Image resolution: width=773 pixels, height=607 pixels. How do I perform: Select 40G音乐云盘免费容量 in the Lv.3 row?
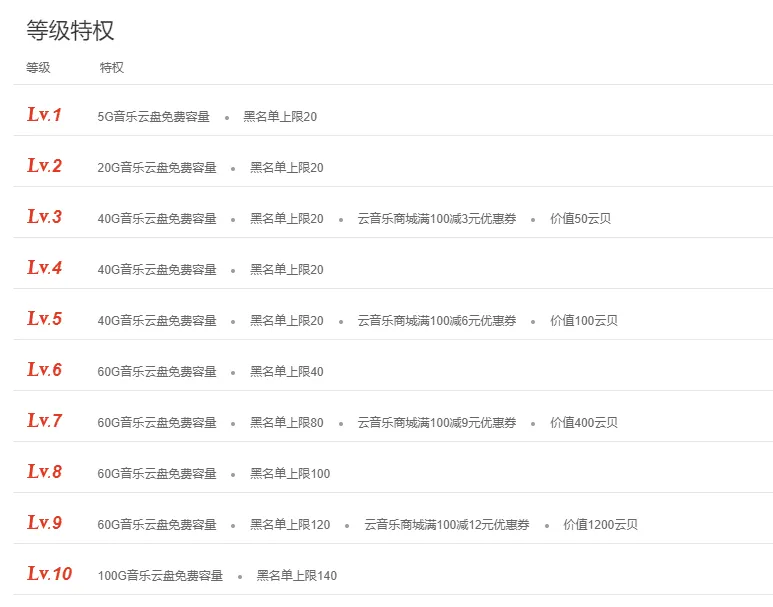pyautogui.click(x=157, y=219)
